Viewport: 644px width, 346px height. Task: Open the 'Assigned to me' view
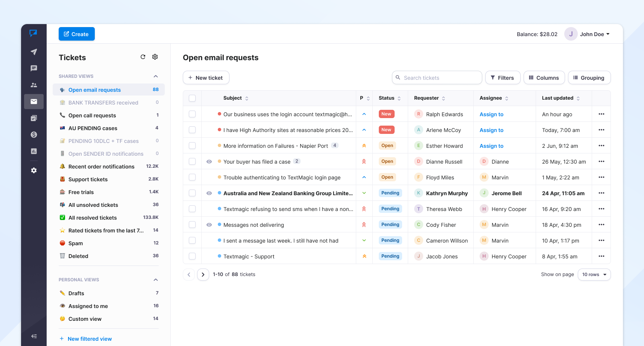(x=109, y=306)
